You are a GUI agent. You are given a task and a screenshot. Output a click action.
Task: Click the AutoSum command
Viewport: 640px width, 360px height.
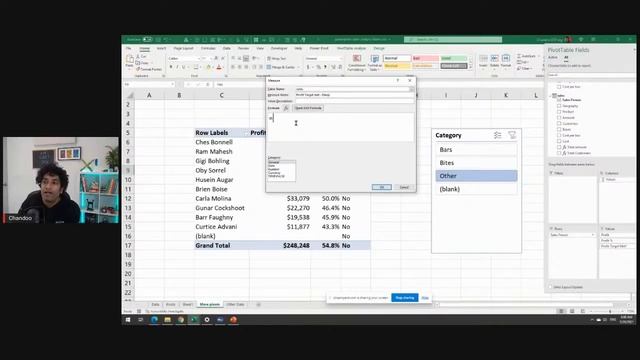tap(527, 56)
